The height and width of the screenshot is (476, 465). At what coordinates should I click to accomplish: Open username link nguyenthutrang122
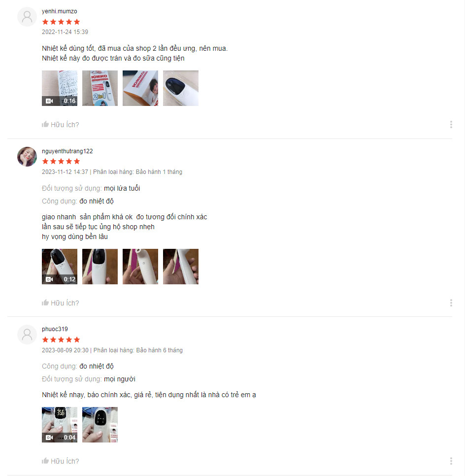pyautogui.click(x=67, y=151)
